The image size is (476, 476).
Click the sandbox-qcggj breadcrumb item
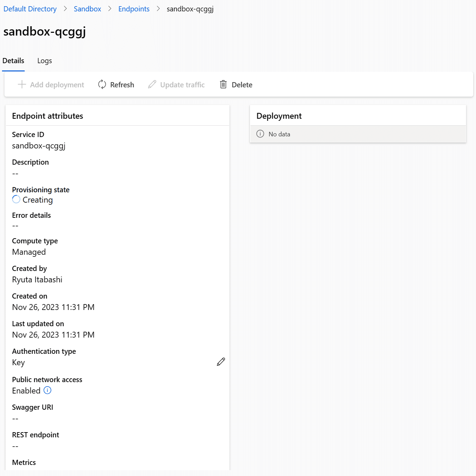(x=190, y=9)
